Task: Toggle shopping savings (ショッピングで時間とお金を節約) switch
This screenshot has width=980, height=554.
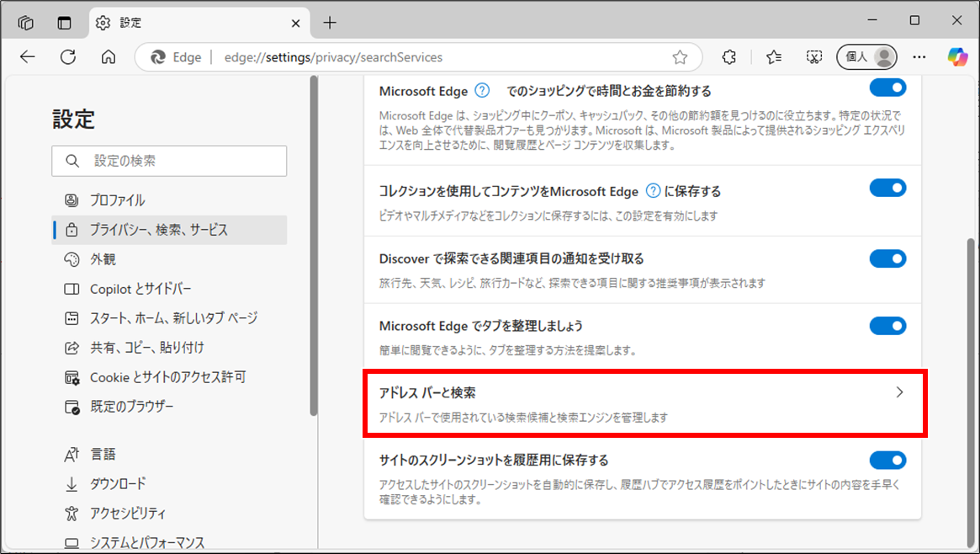Action: (887, 88)
